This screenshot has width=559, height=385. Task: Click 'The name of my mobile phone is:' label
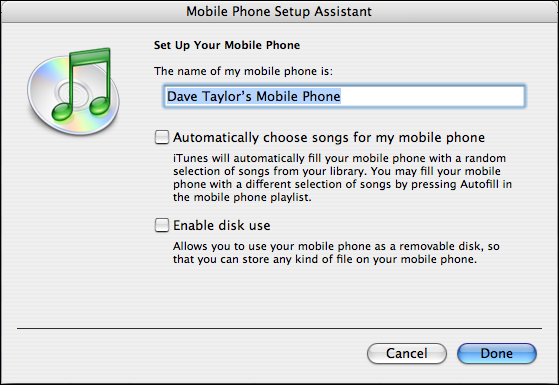pyautogui.click(x=243, y=71)
